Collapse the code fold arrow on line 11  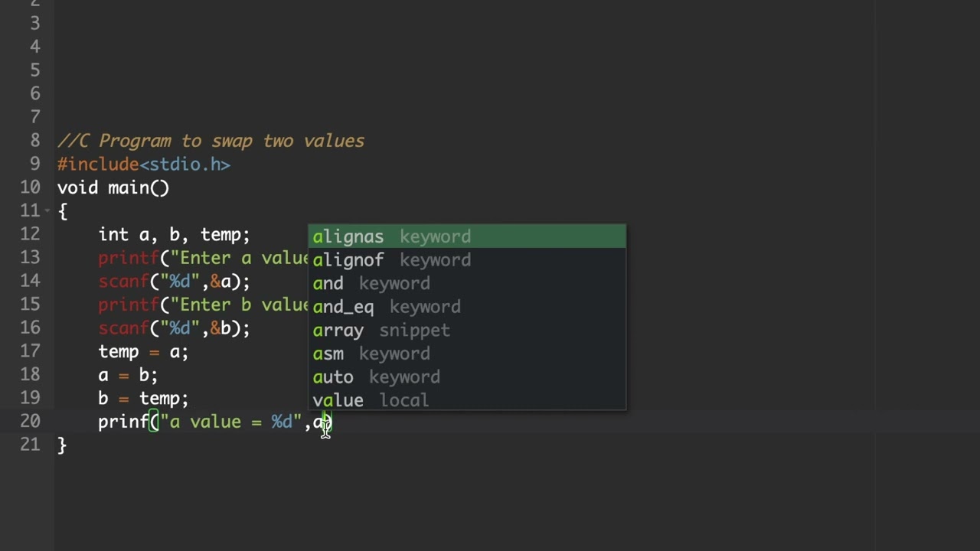(47, 210)
